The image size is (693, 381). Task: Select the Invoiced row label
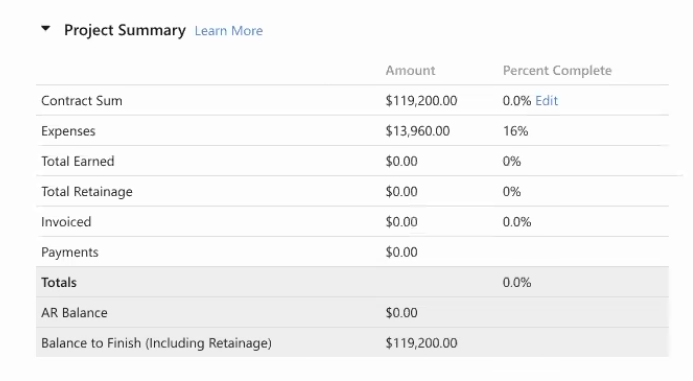point(66,222)
